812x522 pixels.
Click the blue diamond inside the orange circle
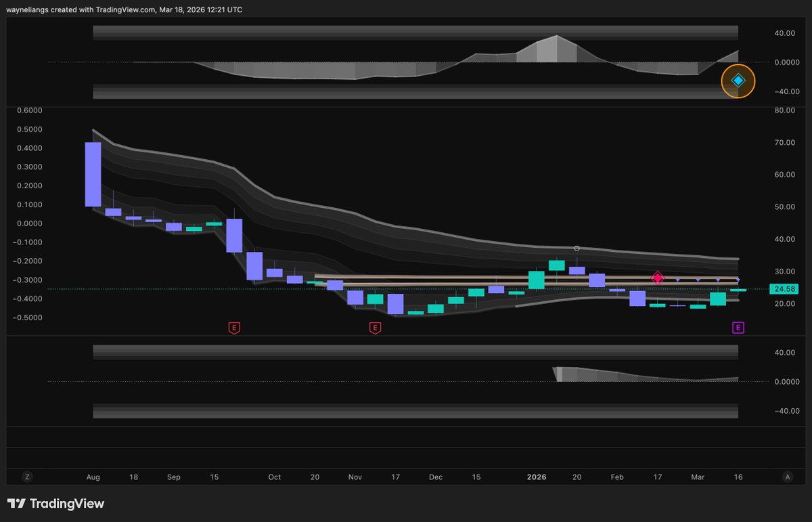point(738,81)
